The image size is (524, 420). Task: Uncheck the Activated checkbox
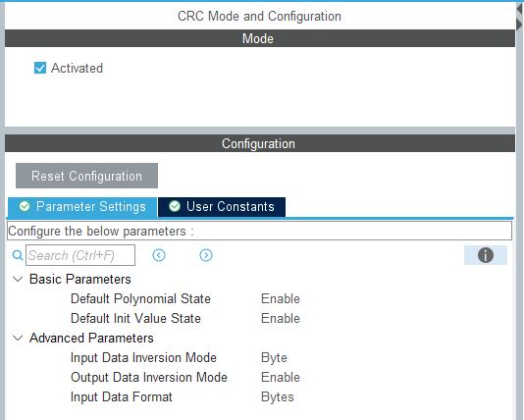click(40, 68)
